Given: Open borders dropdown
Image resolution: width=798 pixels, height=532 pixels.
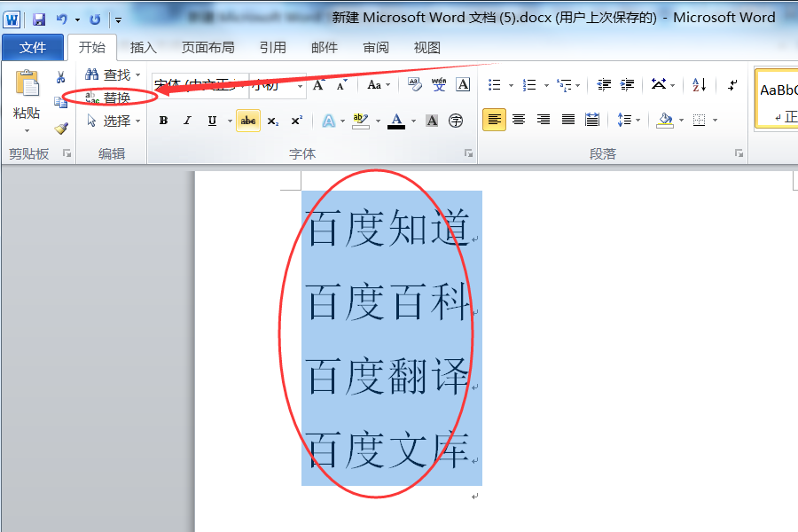Looking at the screenshot, I should pos(714,121).
